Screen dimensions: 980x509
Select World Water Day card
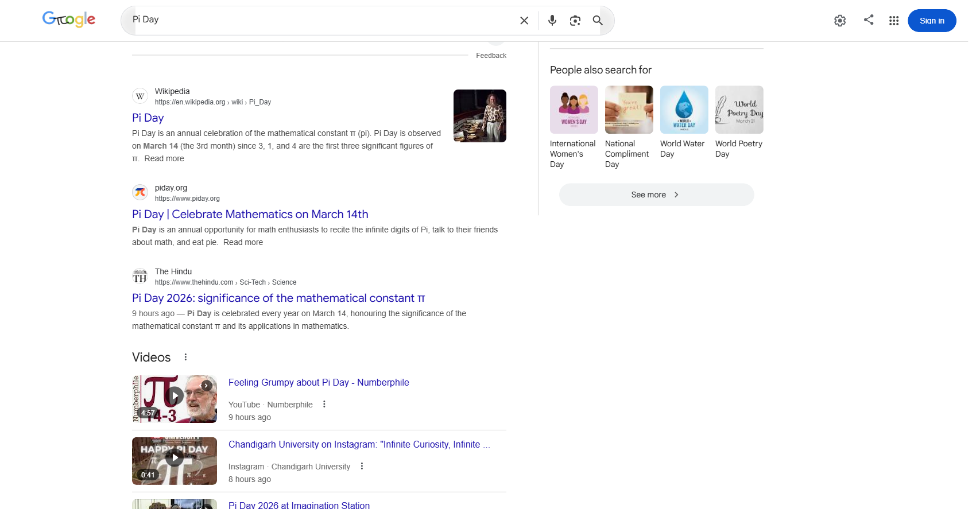click(x=684, y=122)
